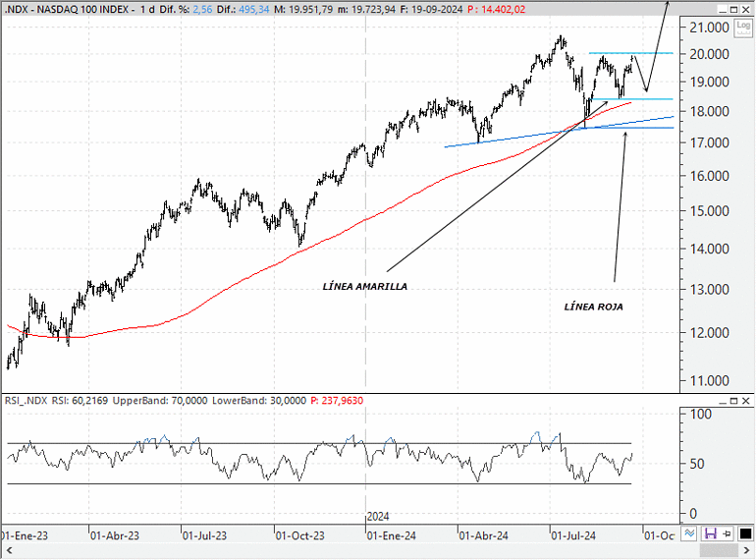The height and width of the screenshot is (560, 756).
Task: Click the '01-Ene-24' date axis label
Action: pyautogui.click(x=391, y=535)
